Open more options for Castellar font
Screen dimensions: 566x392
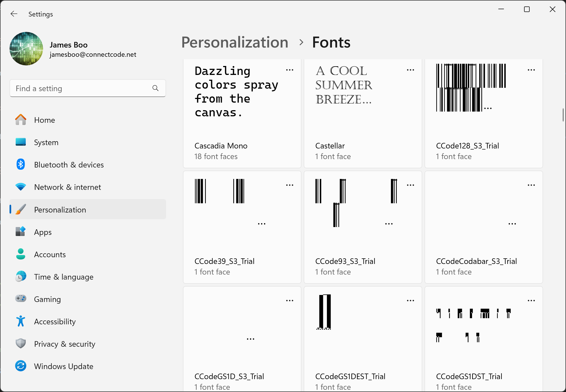tap(411, 70)
